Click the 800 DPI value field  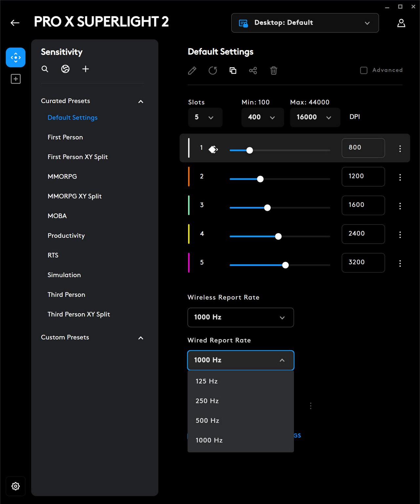tap(363, 148)
